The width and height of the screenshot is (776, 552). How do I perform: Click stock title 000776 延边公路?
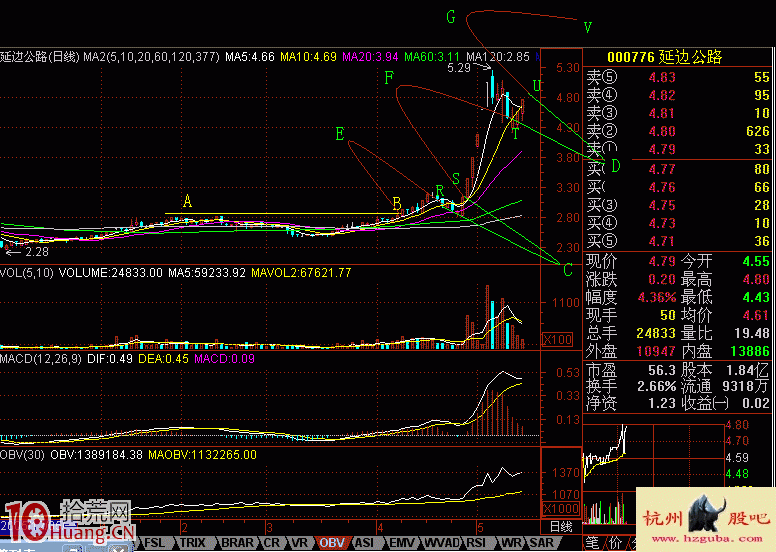click(678, 58)
